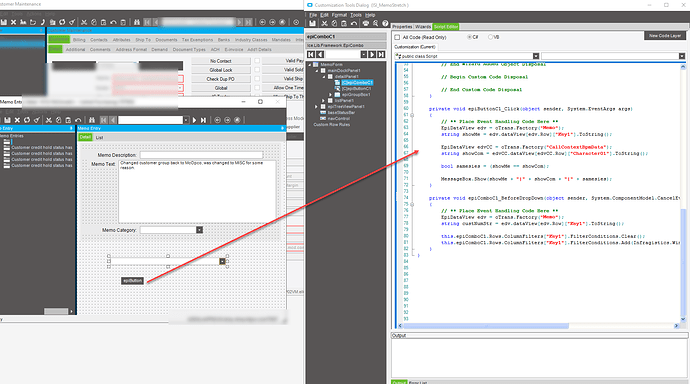This screenshot has height=384, width=690.
Task: Open the Memo Category dropdown
Action: 199,230
